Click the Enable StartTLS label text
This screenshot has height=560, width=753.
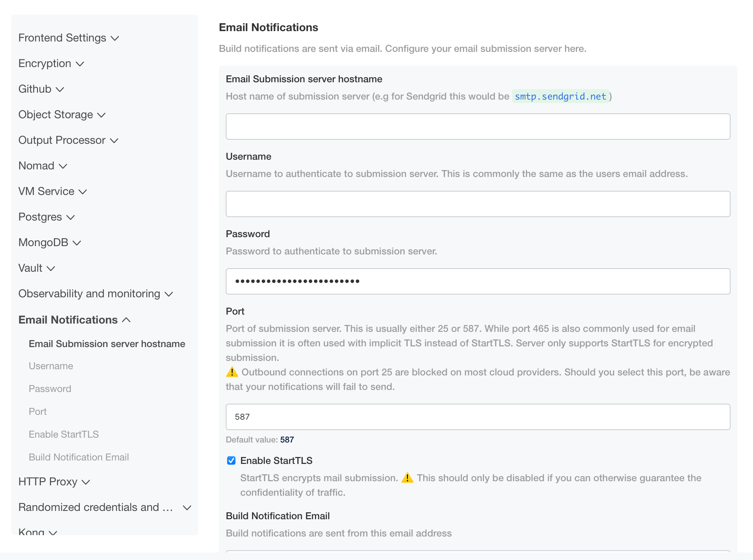pos(277,460)
